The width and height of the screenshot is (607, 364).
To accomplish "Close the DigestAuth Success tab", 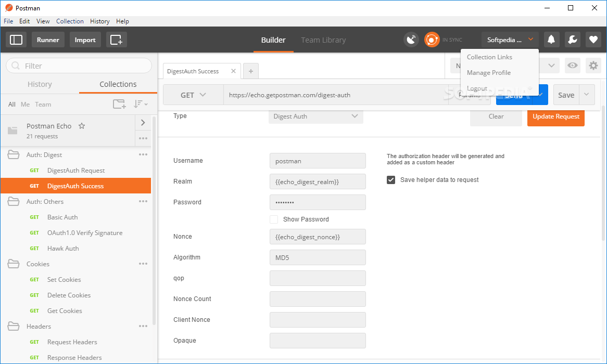I will coord(233,71).
